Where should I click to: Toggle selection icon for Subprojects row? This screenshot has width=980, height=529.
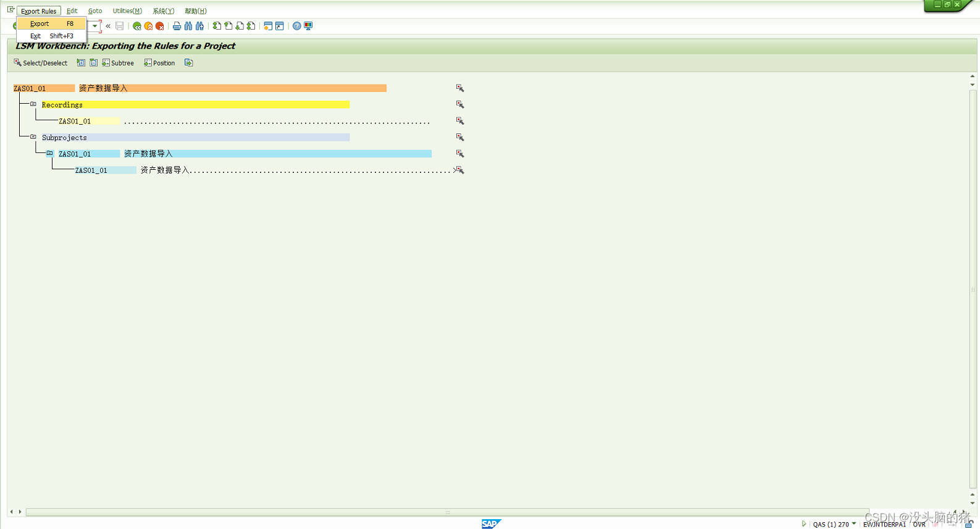point(460,137)
